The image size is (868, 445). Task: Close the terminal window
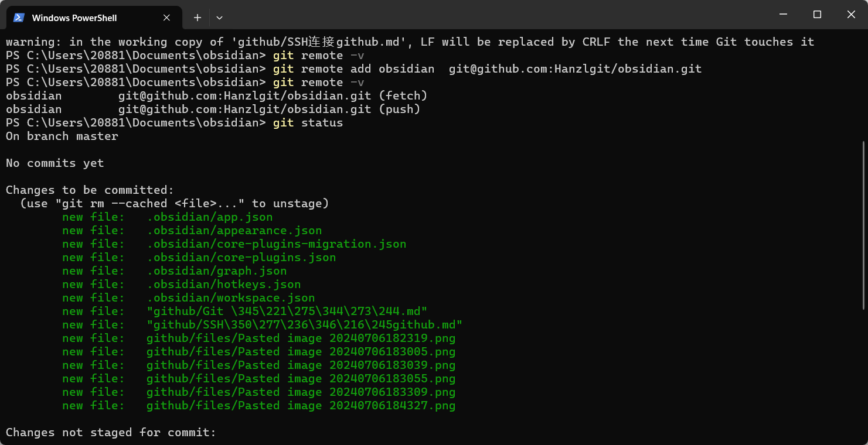point(851,14)
